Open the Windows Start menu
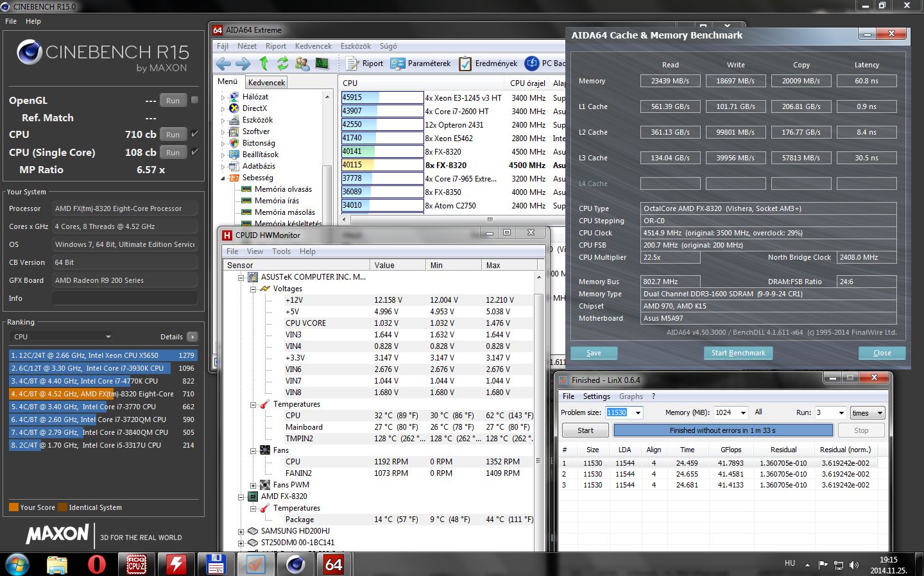924x576 pixels. [x=17, y=564]
